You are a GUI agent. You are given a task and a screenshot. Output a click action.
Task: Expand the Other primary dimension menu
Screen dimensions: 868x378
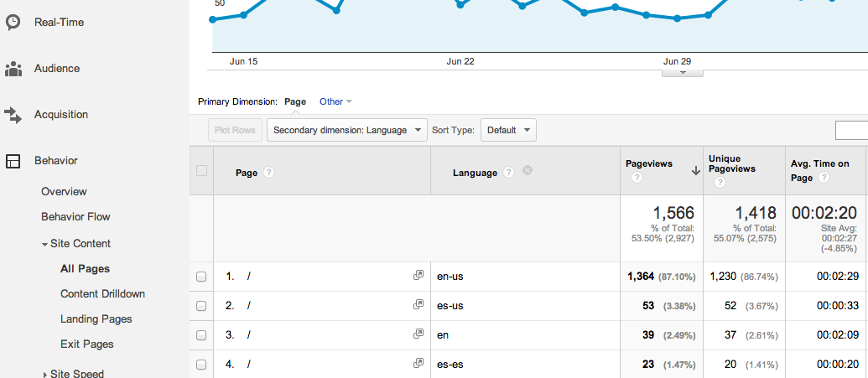(335, 101)
